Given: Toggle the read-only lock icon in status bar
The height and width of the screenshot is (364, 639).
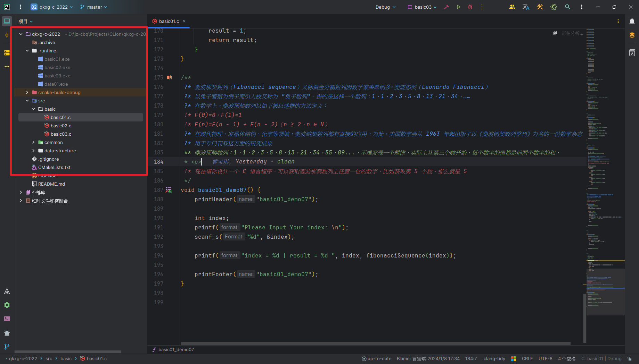Looking at the screenshot, I should click(x=630, y=359).
